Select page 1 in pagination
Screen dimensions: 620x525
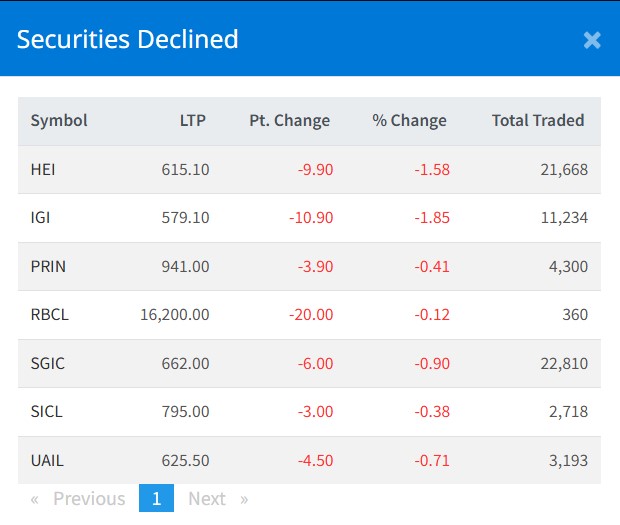[156, 498]
